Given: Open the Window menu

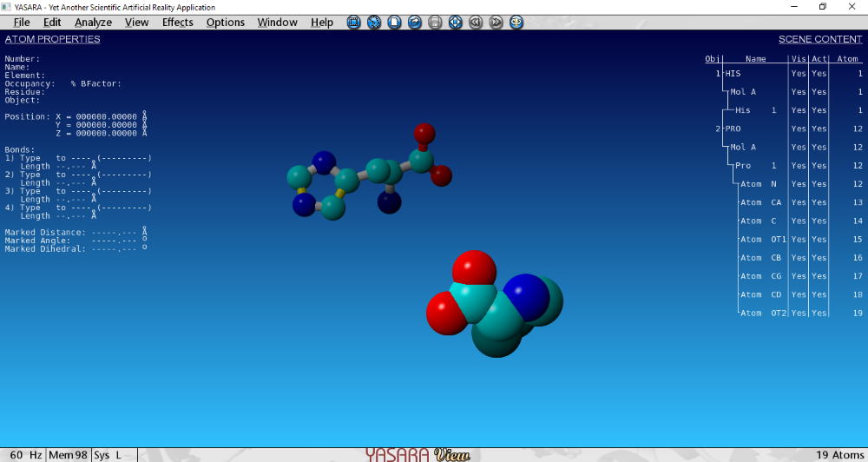Looking at the screenshot, I should (278, 23).
